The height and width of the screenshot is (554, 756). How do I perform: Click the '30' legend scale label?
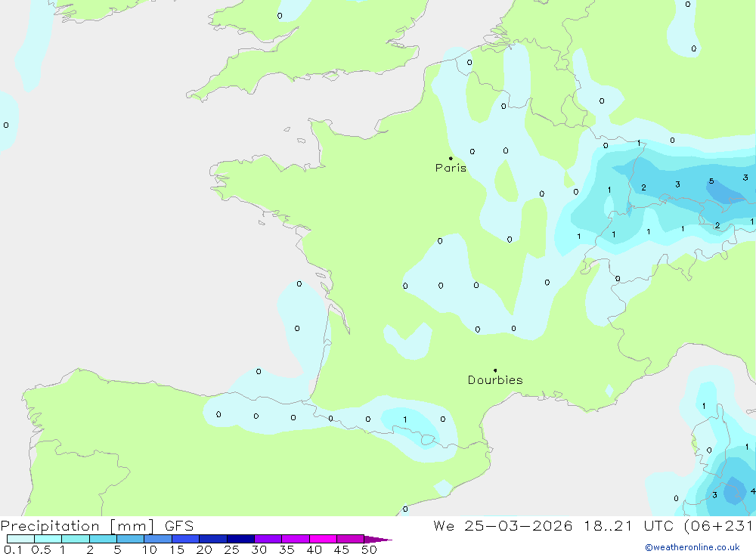tap(259, 549)
